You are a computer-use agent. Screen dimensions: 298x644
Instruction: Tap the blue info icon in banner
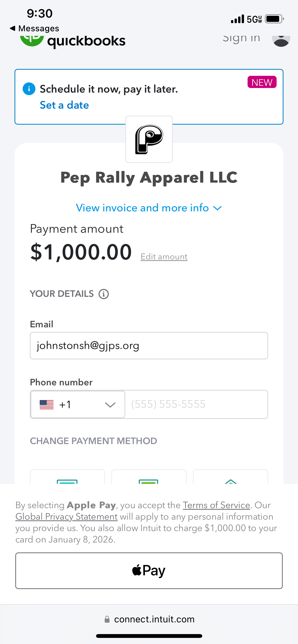click(x=29, y=89)
